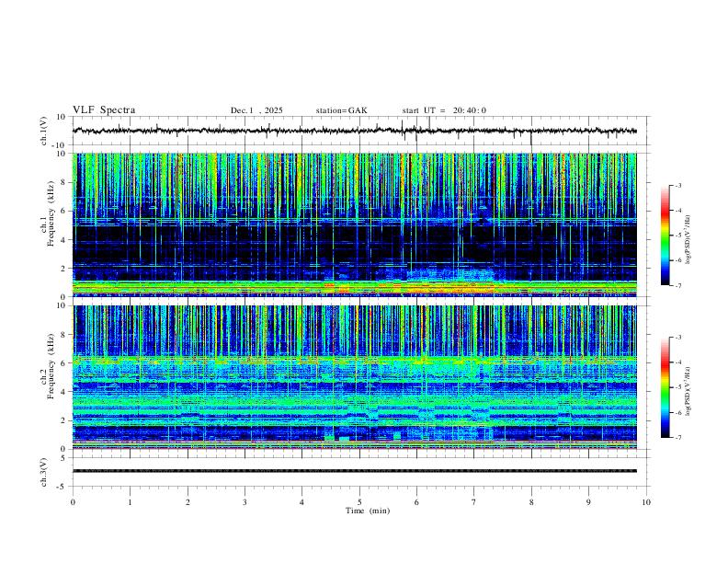Click the "-5" tick on the ch.2 colorbar

678,387
